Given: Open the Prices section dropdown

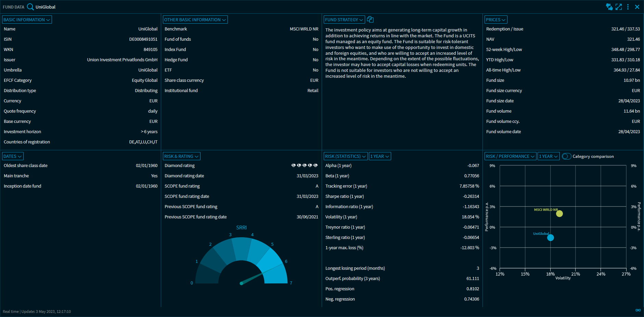Looking at the screenshot, I should [x=495, y=20].
